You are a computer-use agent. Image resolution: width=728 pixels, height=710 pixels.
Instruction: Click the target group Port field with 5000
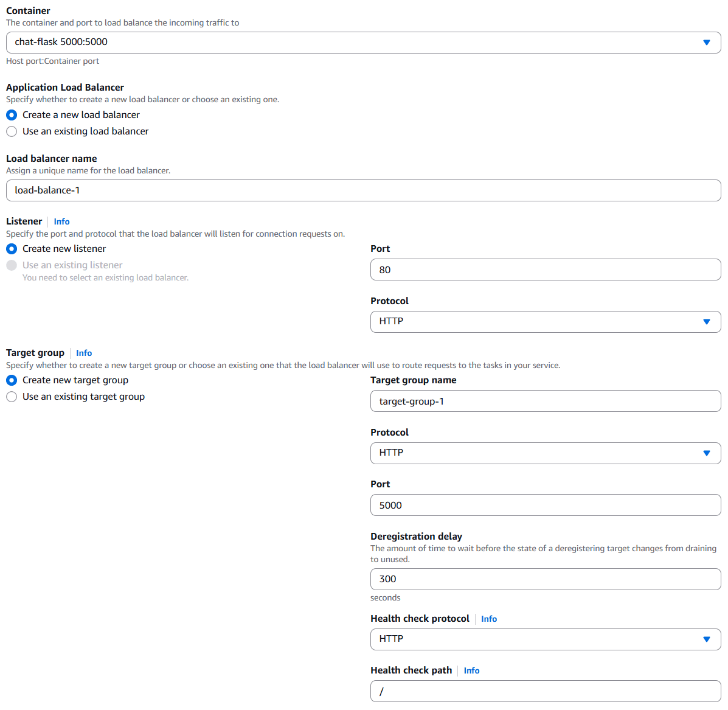(545, 506)
